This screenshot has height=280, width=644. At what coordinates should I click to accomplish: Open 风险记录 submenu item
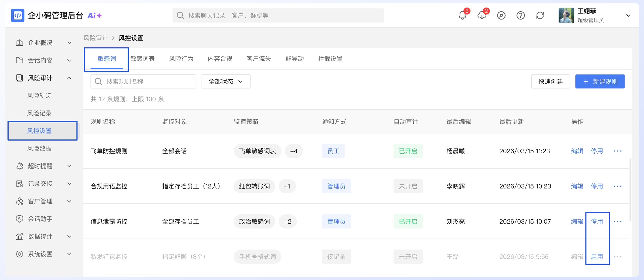[39, 113]
